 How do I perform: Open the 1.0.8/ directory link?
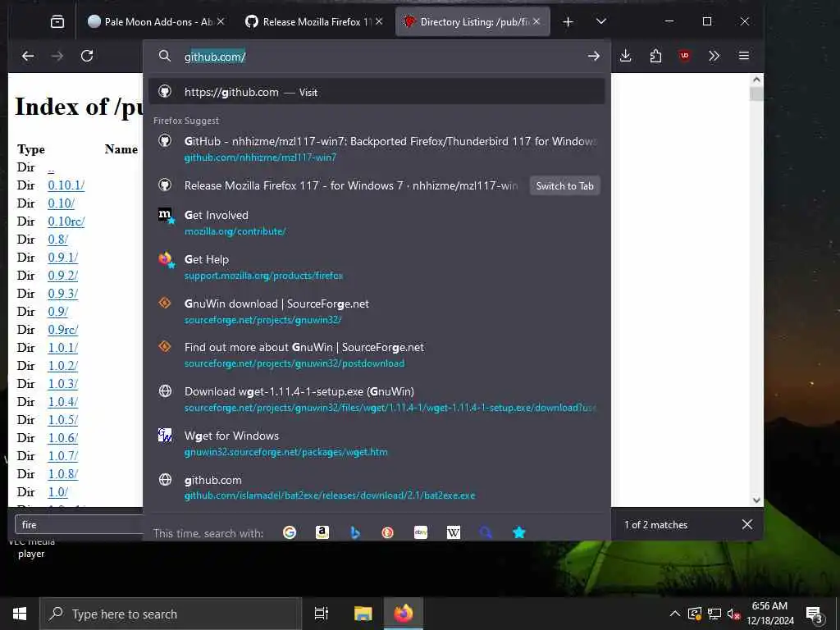coord(62,474)
